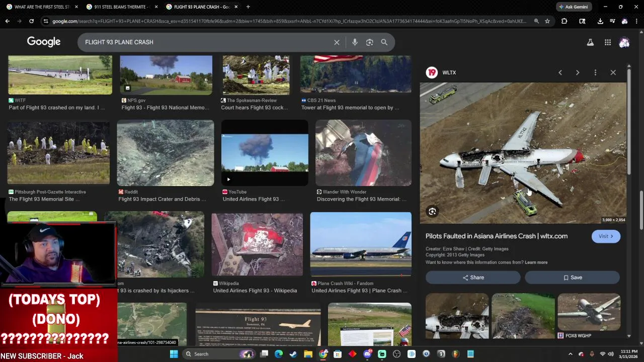Open a new browser tab

(248, 7)
